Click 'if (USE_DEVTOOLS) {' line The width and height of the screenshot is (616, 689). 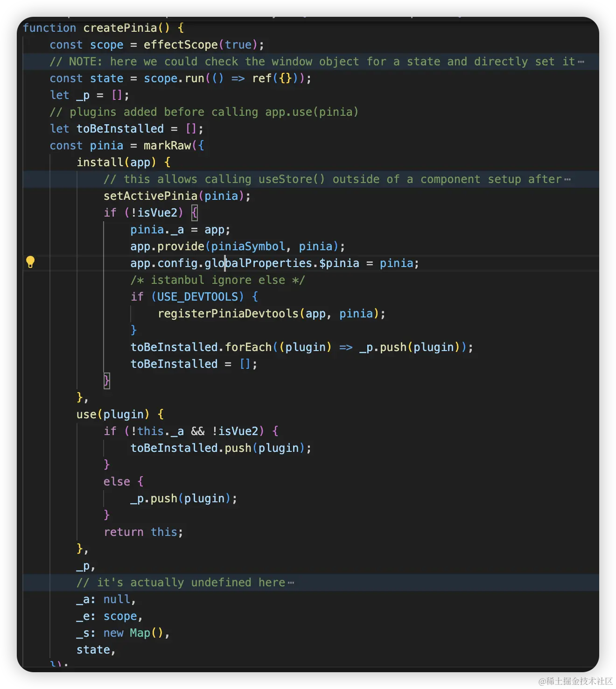click(x=194, y=297)
